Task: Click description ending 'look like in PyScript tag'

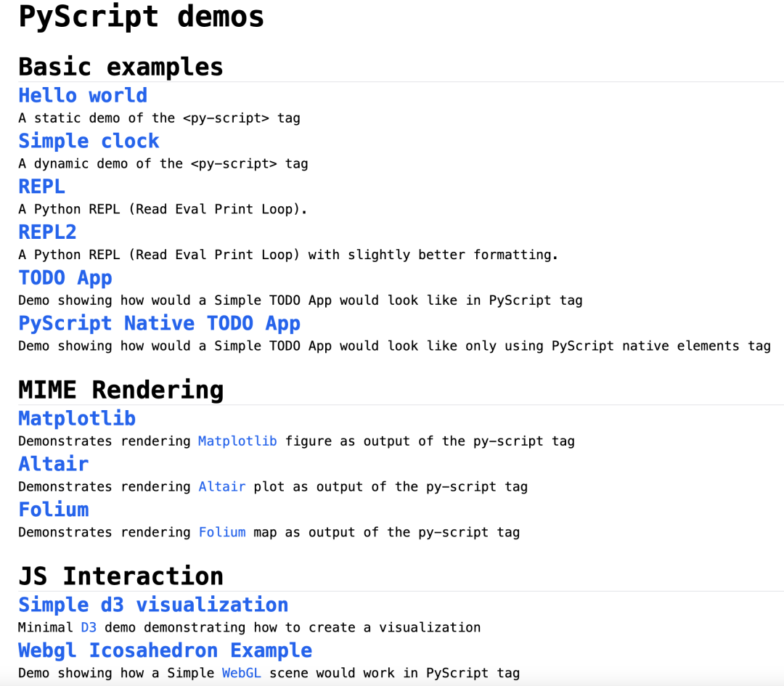Action: click(301, 300)
